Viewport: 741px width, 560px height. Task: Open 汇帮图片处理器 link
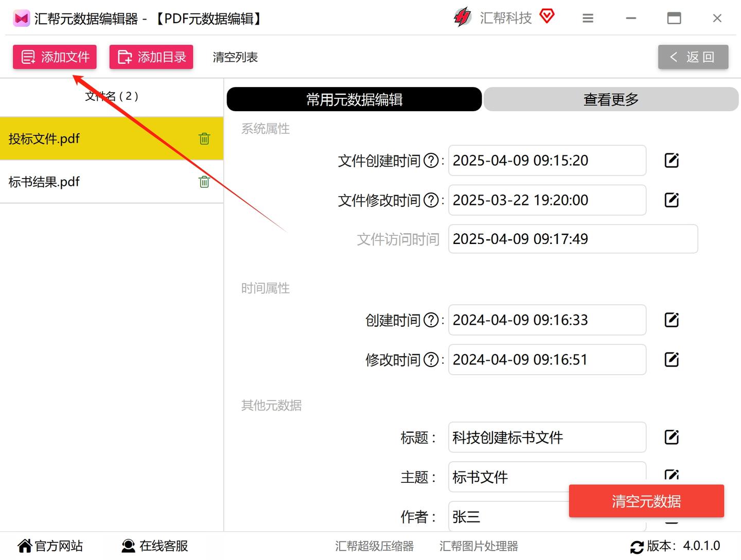[479, 546]
